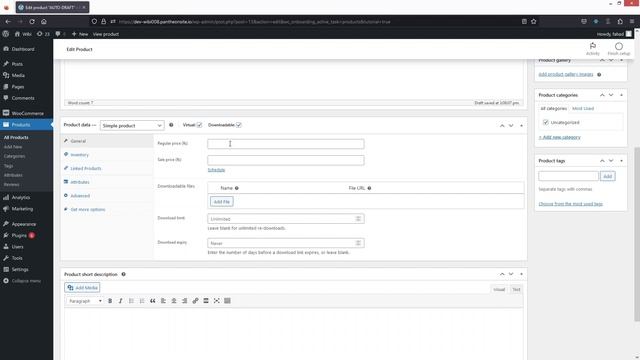Click help icon next to gallery images link

(x=599, y=75)
